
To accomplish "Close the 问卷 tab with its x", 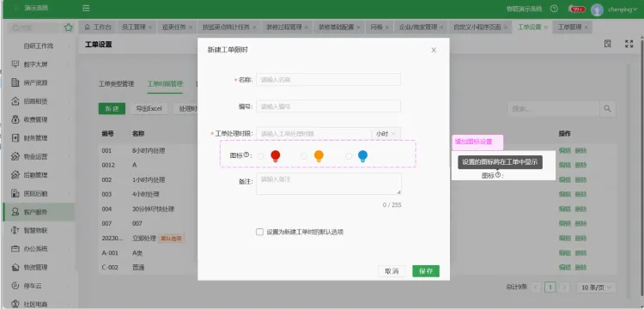I will (x=387, y=27).
